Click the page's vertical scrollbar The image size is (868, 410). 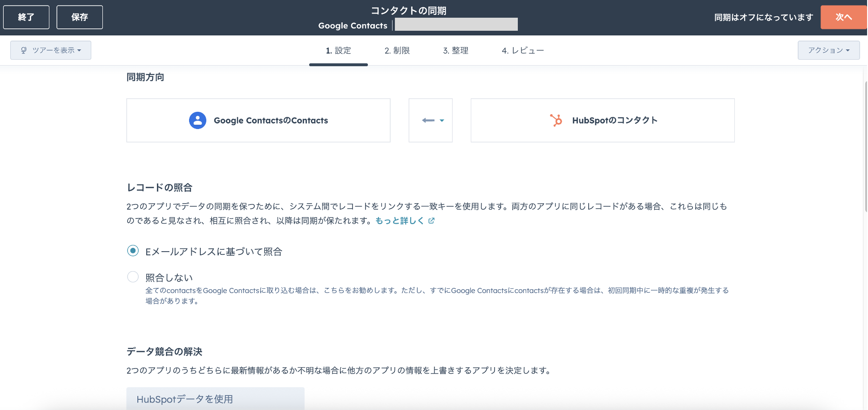(865, 144)
